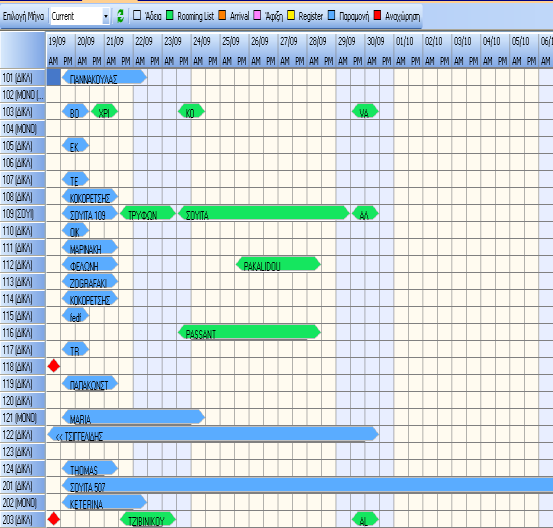The image size is (553, 528).
Task: Select the green ΤΖΙΒΙΝΙΚΟΥ booking in room 203
Action: point(148,519)
